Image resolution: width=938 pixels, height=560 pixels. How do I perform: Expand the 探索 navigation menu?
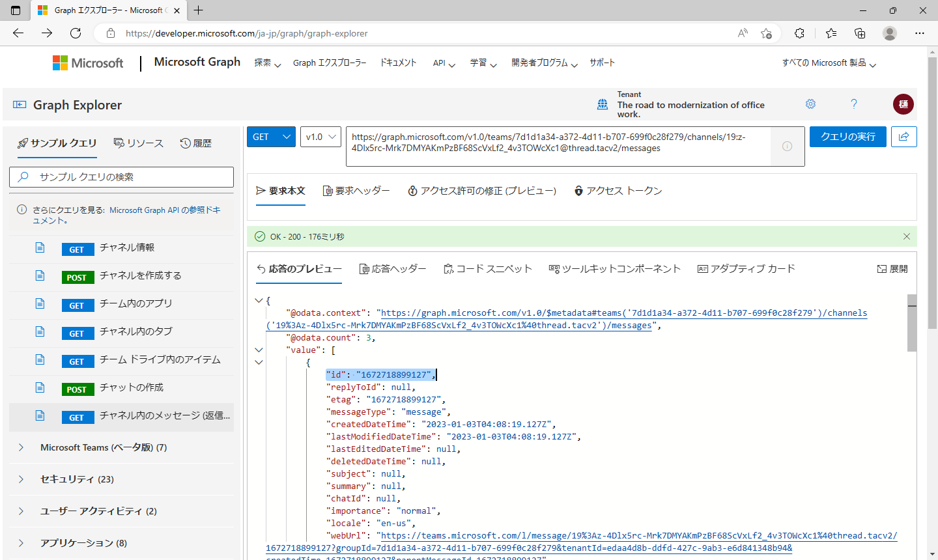267,63
